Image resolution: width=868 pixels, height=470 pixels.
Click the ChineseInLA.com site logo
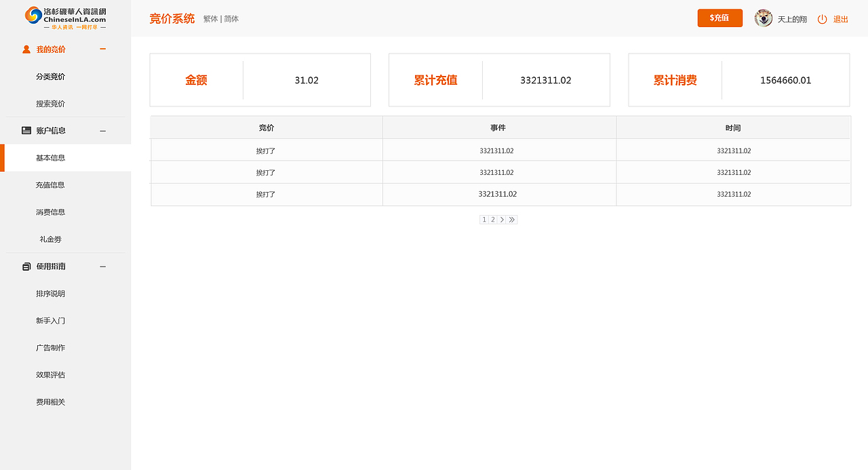(65, 17)
